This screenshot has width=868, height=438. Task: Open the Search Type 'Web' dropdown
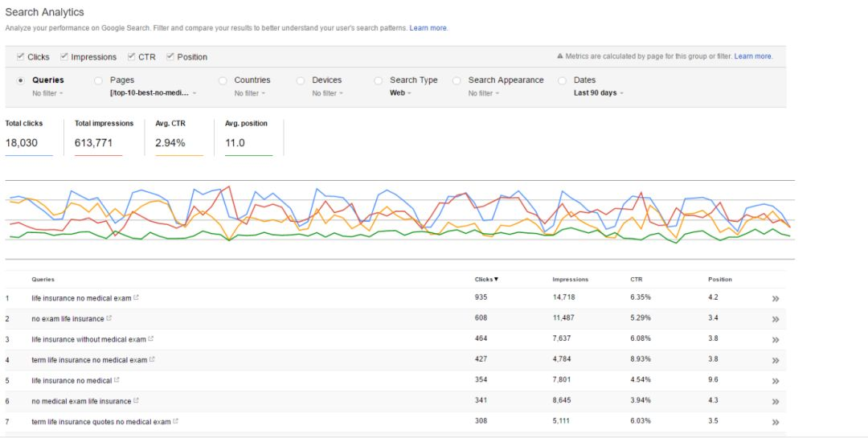(x=401, y=93)
